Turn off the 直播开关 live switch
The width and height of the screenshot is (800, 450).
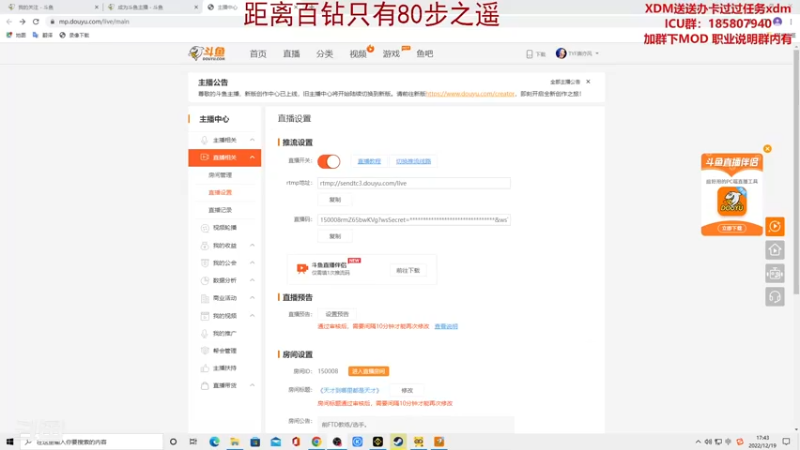coord(329,161)
